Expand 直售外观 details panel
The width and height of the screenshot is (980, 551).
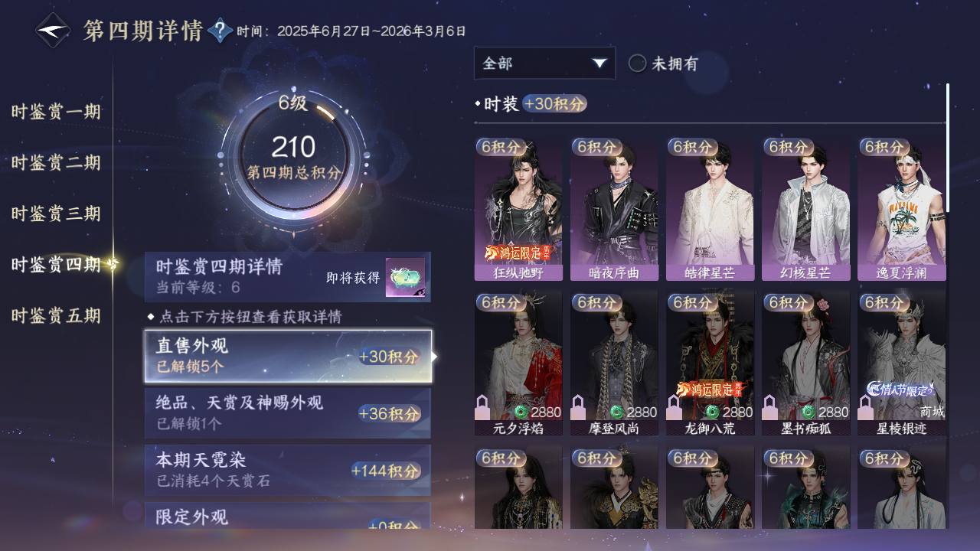288,357
